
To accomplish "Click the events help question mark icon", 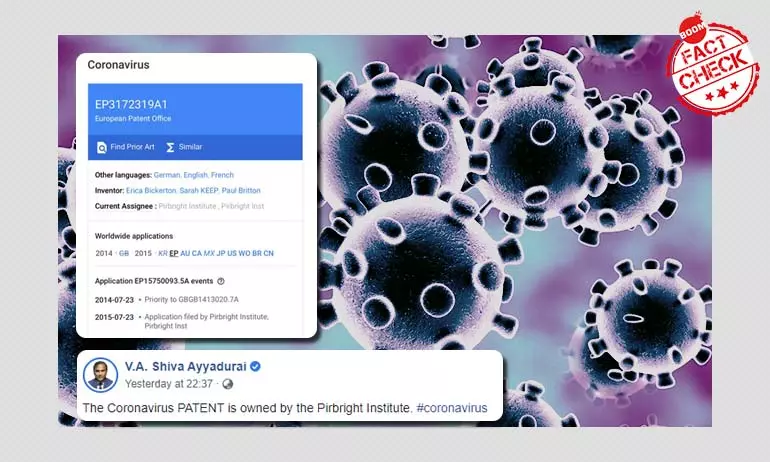I will [221, 281].
